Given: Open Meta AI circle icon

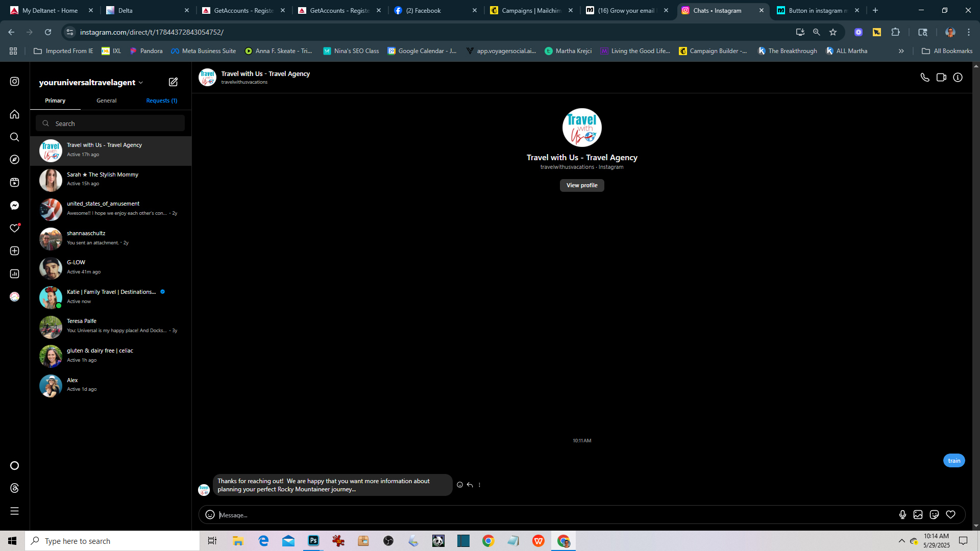Looking at the screenshot, I should [14, 466].
